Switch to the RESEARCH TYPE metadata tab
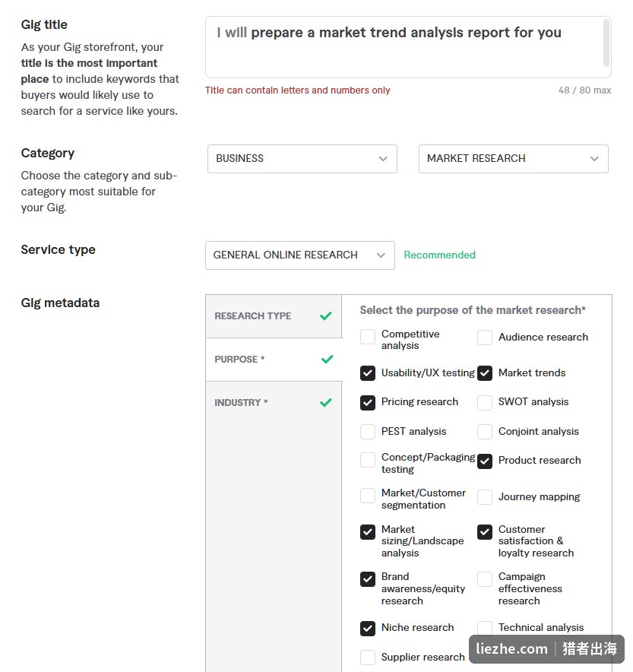The width and height of the screenshot is (633, 672). 274,316
